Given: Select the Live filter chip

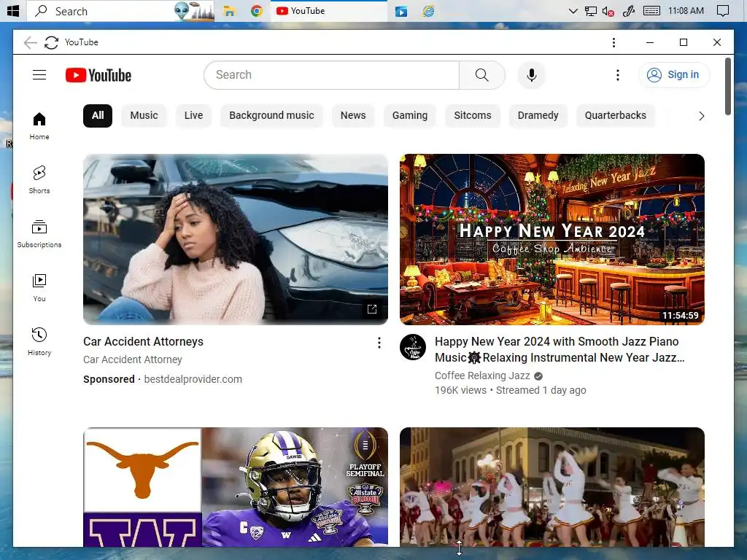Looking at the screenshot, I should pyautogui.click(x=193, y=116).
